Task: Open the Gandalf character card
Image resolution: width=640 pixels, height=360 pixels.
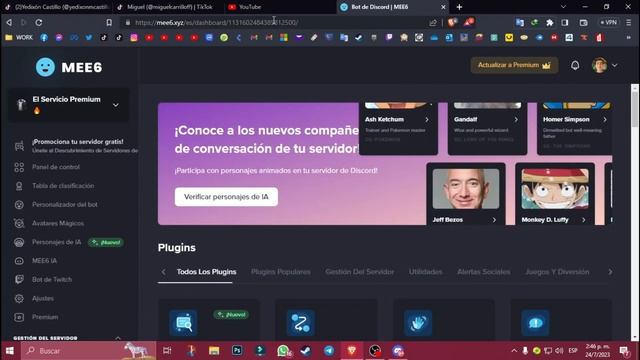Action: click(x=487, y=128)
